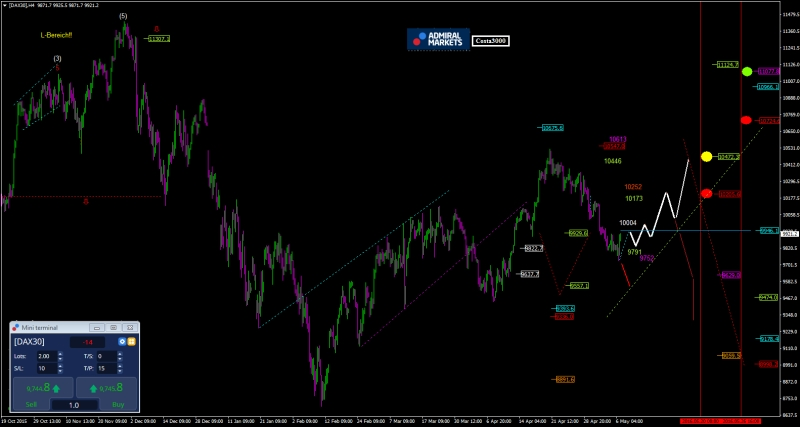800x427 pixels.
Task: Click the spread field showing 1.0
Action: pyautogui.click(x=74, y=404)
